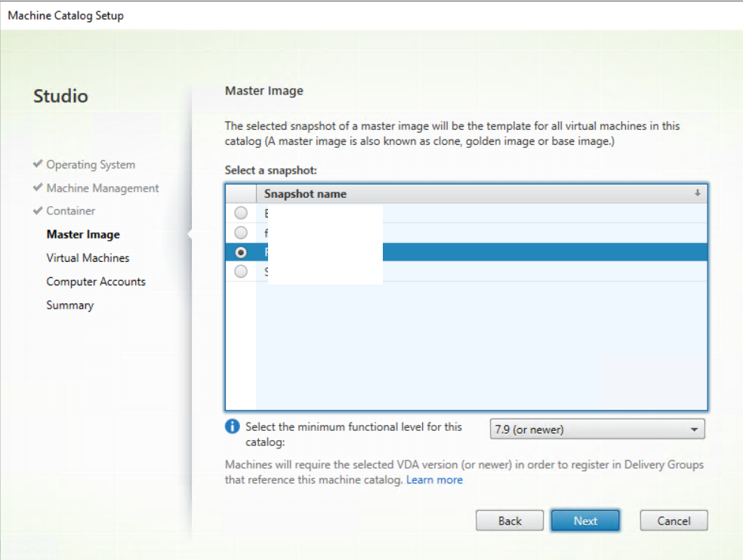Go to the Master Image step
743x560 pixels.
pos(83,235)
